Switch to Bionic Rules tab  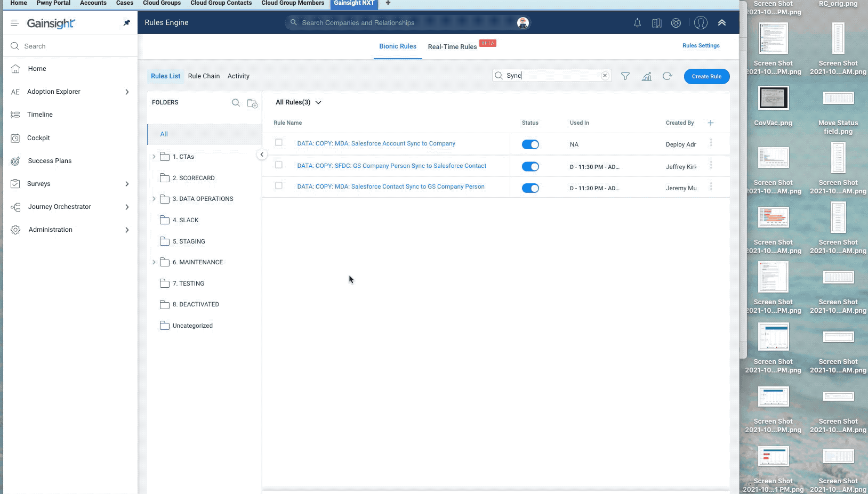pos(398,46)
